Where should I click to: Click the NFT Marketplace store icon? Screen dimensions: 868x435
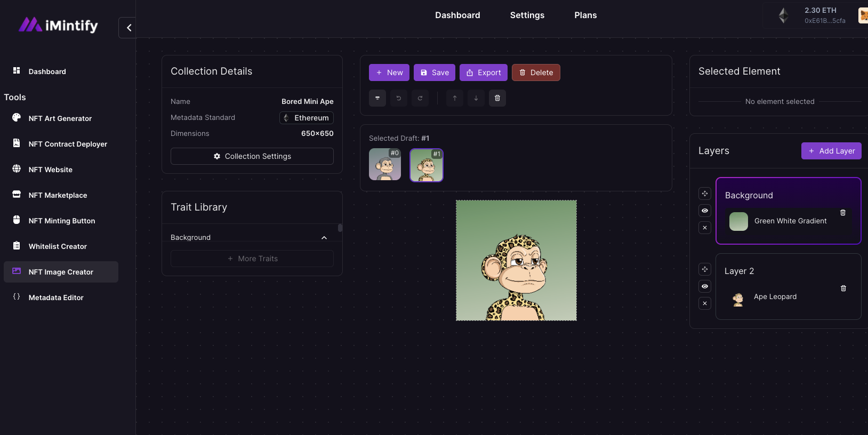17,195
